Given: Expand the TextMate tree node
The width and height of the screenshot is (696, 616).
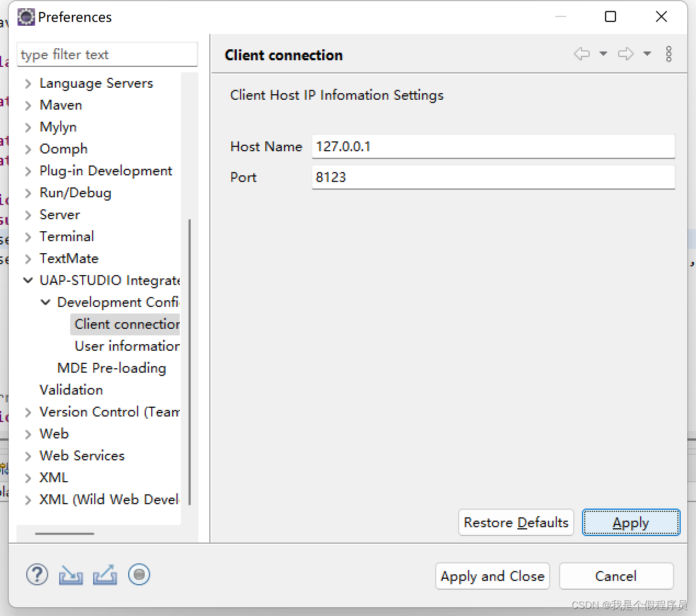Looking at the screenshot, I should (x=28, y=259).
